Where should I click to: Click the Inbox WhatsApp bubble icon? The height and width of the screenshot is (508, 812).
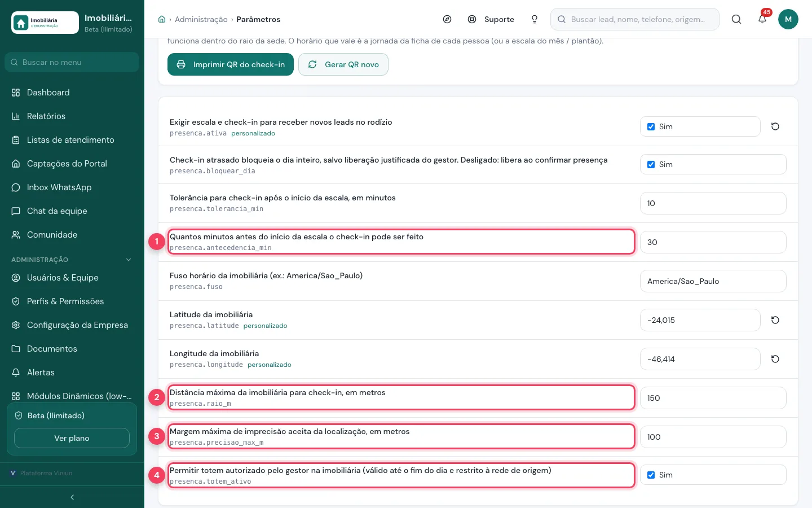[x=16, y=187]
